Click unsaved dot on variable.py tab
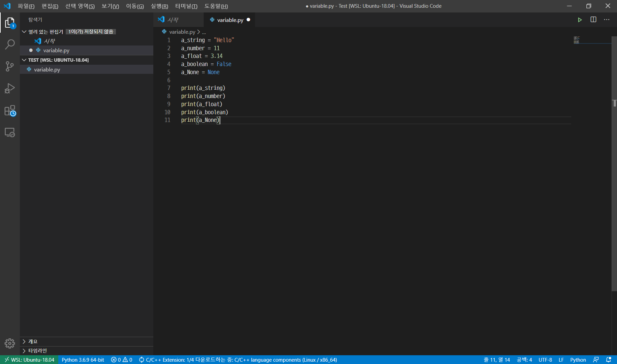The width and height of the screenshot is (617, 364). point(248,20)
